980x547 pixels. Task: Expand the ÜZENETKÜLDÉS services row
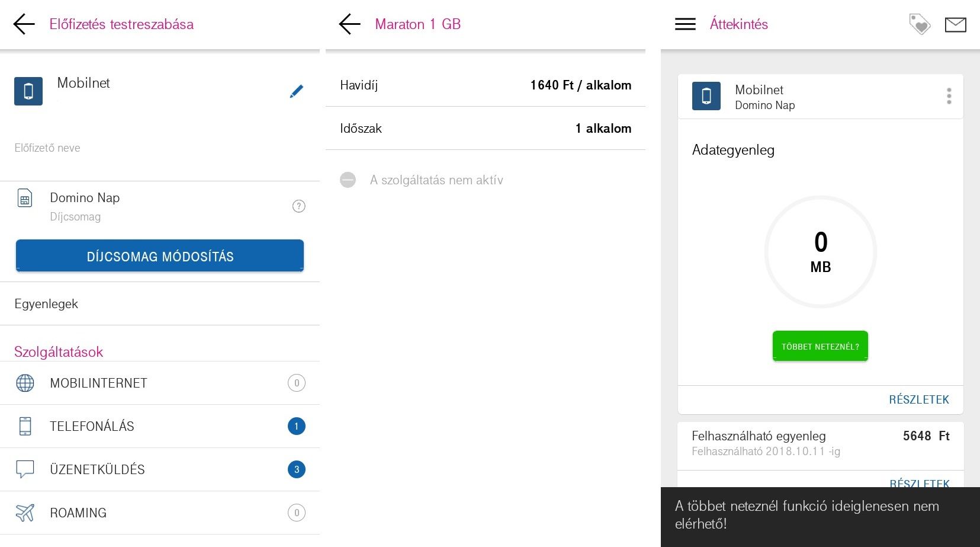pyautogui.click(x=160, y=469)
